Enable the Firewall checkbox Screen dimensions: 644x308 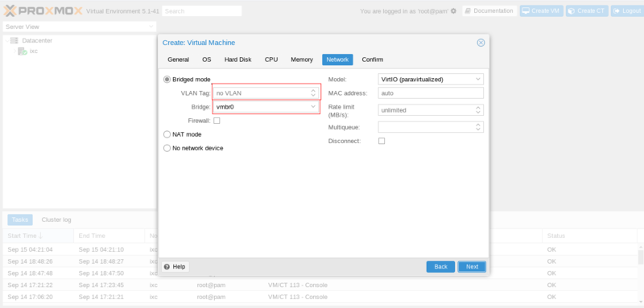click(217, 121)
